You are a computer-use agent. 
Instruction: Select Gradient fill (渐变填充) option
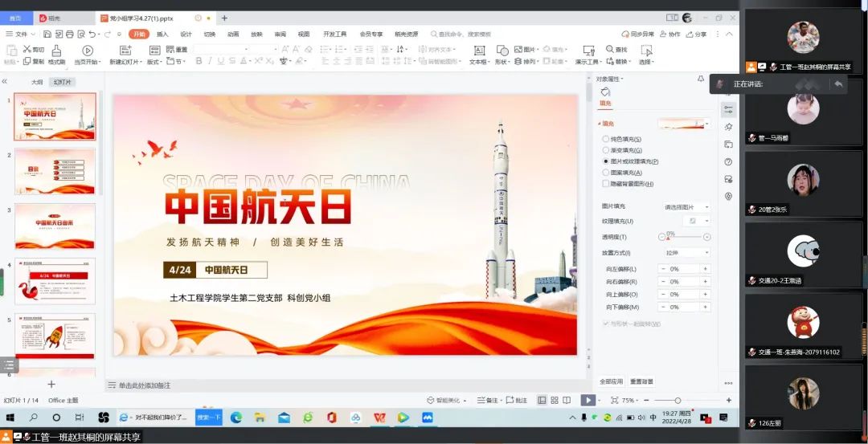606,150
